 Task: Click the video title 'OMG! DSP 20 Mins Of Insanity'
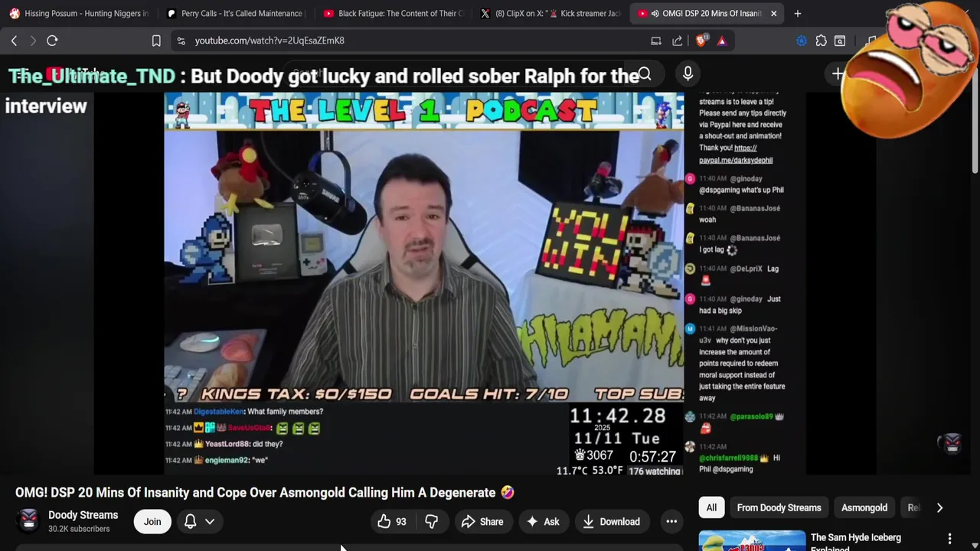265,493
